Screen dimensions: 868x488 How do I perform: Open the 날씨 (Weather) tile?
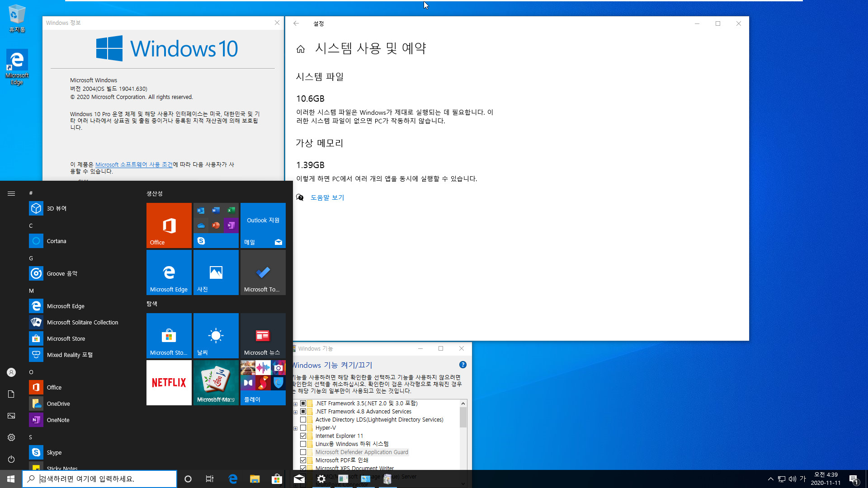[216, 336]
